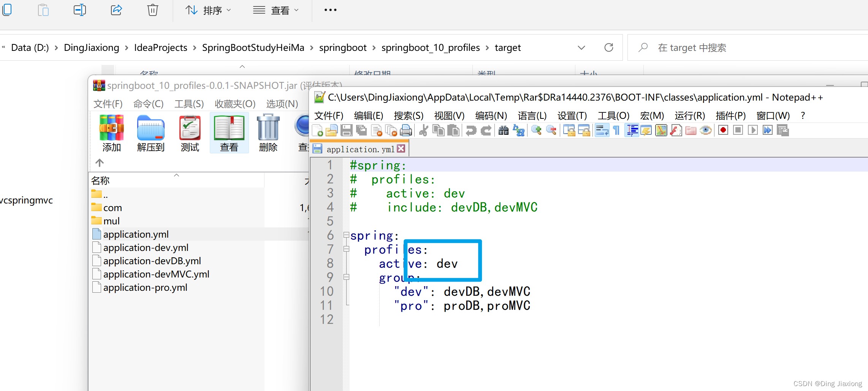Save the currently recorded macro

(x=783, y=131)
